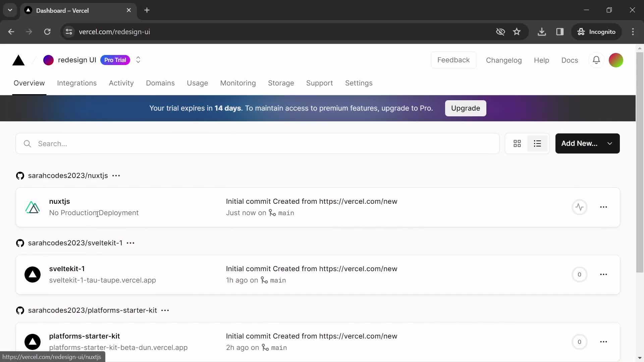
Task: Click the main branch icon in sveltekit-1 row
Action: (x=264, y=280)
